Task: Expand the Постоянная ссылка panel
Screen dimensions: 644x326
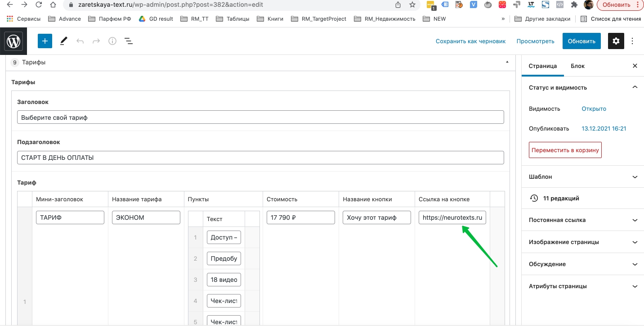Action: pyautogui.click(x=635, y=220)
